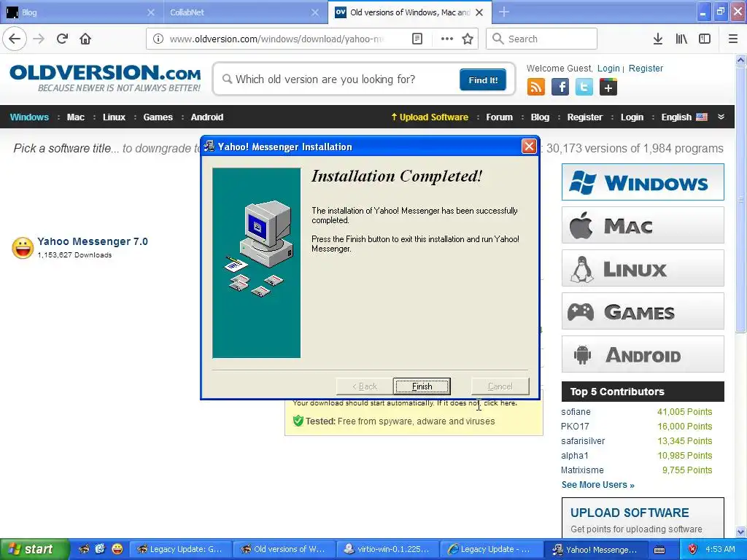This screenshot has width=747, height=560.
Task: Open a new tab with the plus button
Action: [503, 12]
